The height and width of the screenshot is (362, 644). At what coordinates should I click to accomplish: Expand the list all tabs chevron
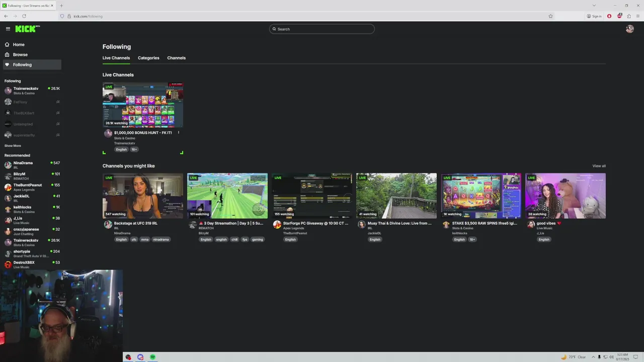click(594, 6)
